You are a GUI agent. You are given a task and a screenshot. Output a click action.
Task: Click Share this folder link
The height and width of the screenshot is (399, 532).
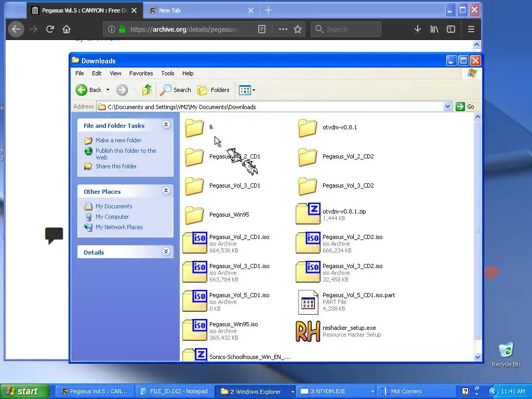[x=116, y=166]
